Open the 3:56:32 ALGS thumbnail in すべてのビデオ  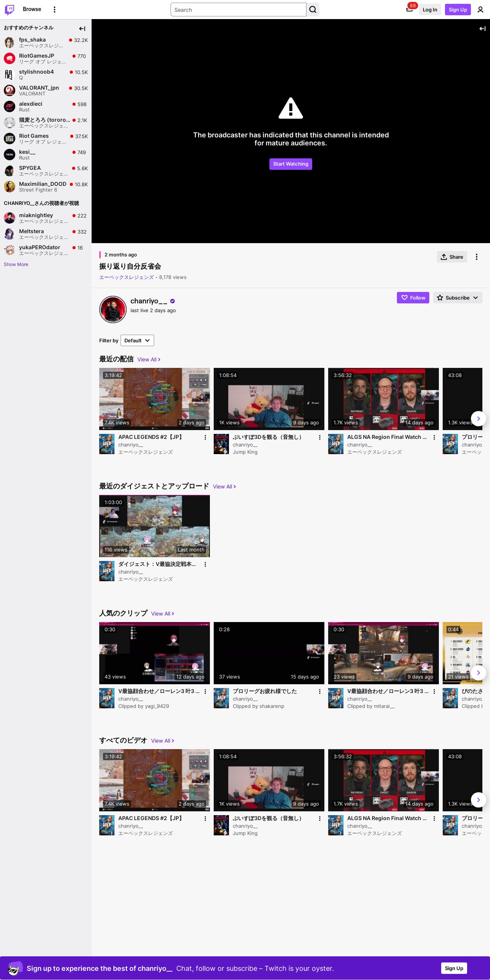[384, 780]
